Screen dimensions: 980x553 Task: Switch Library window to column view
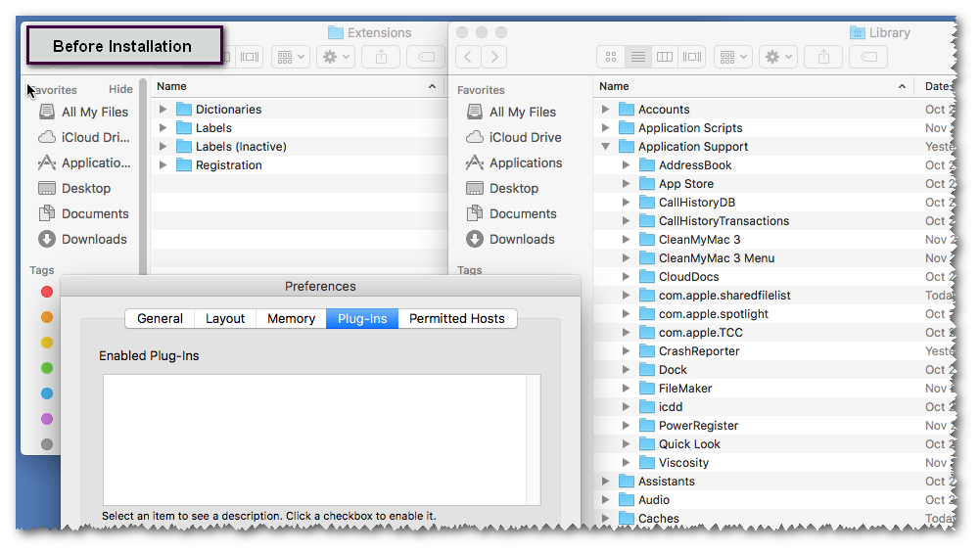point(665,57)
